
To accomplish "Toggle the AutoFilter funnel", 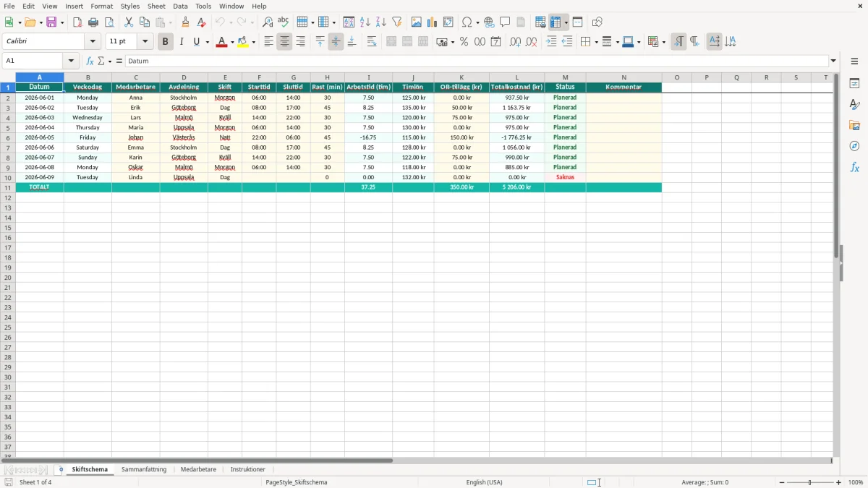I will (397, 22).
